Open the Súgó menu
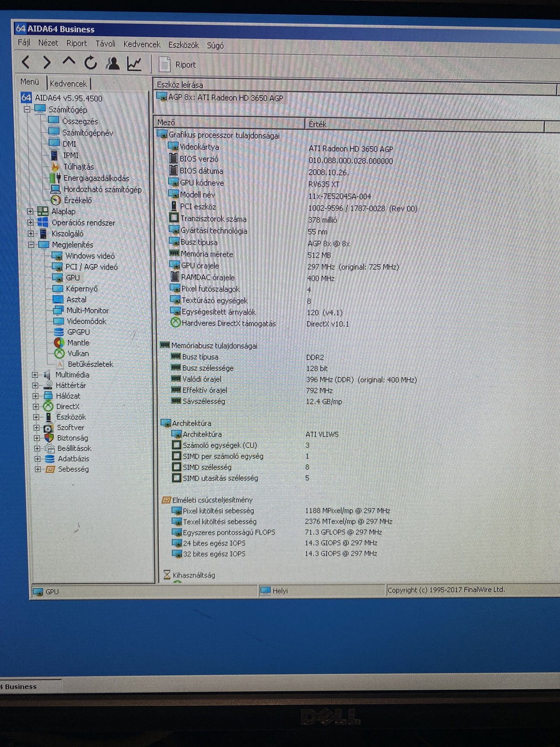Viewport: 560px width, 747px height. (215, 46)
